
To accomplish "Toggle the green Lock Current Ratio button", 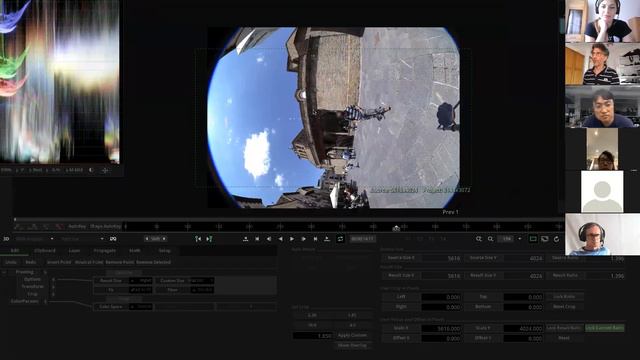I will coord(604,328).
